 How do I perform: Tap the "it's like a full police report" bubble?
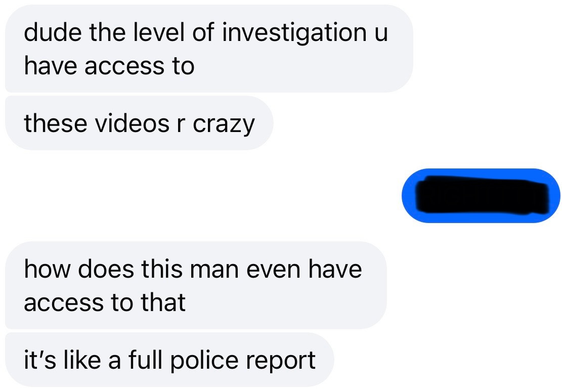coord(169,360)
